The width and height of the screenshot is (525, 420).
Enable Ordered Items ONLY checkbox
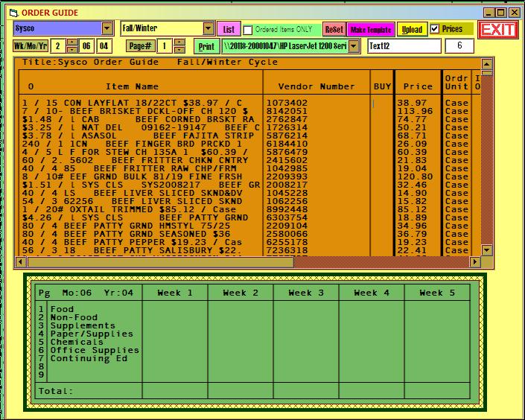[x=248, y=30]
